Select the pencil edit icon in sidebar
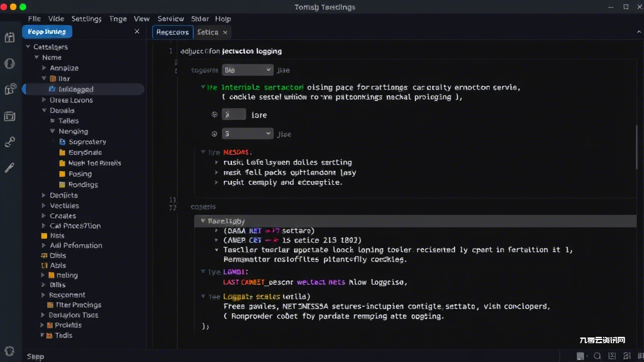Screen dimensions: 644x362 tap(9, 167)
